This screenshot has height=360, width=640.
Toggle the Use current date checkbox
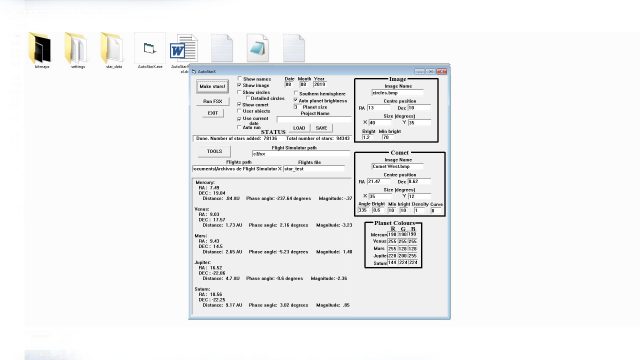click(240, 118)
